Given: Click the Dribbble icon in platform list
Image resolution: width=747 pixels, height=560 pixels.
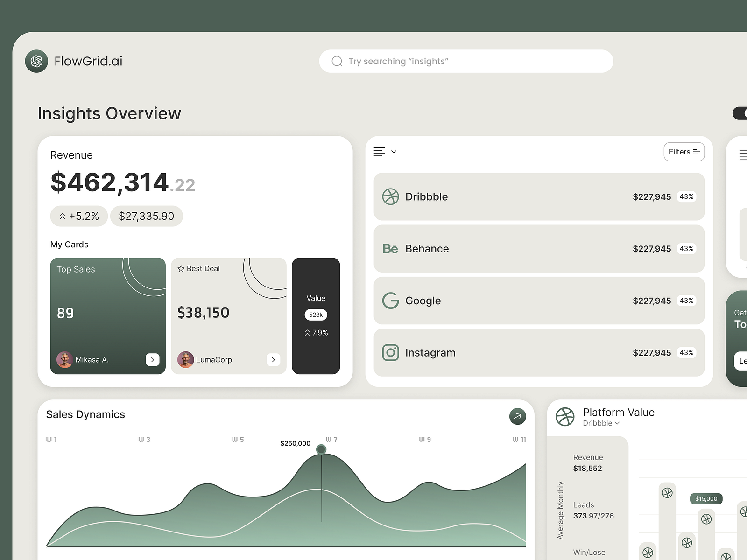Looking at the screenshot, I should [390, 197].
